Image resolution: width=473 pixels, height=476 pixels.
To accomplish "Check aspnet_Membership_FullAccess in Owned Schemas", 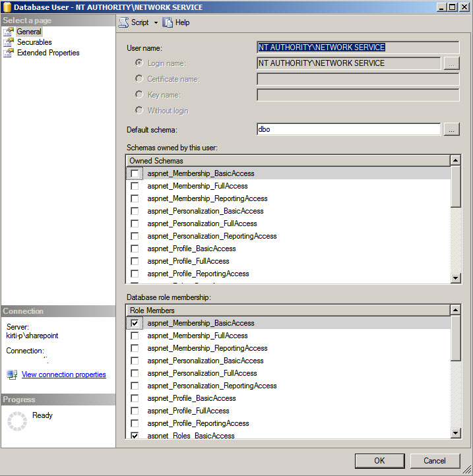I will (x=135, y=187).
